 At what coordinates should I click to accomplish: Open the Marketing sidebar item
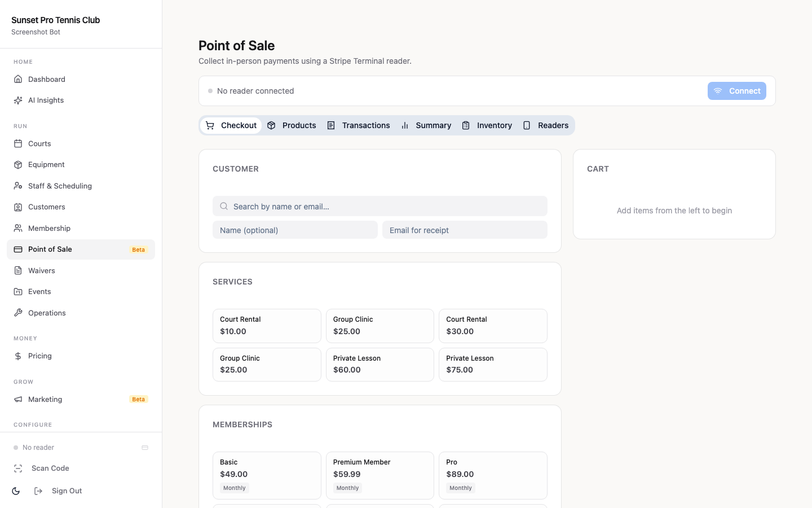(x=81, y=400)
